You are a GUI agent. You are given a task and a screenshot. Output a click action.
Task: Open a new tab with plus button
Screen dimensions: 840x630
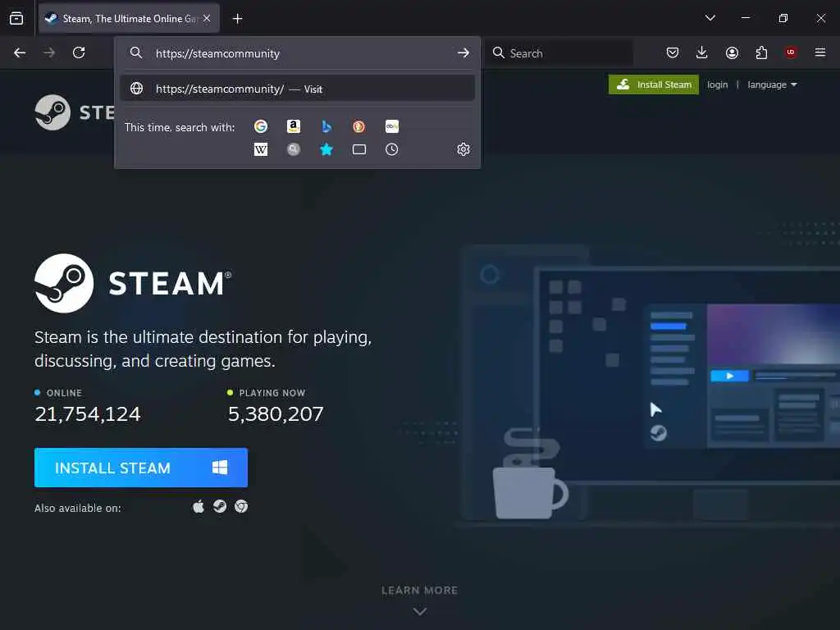coord(237,19)
